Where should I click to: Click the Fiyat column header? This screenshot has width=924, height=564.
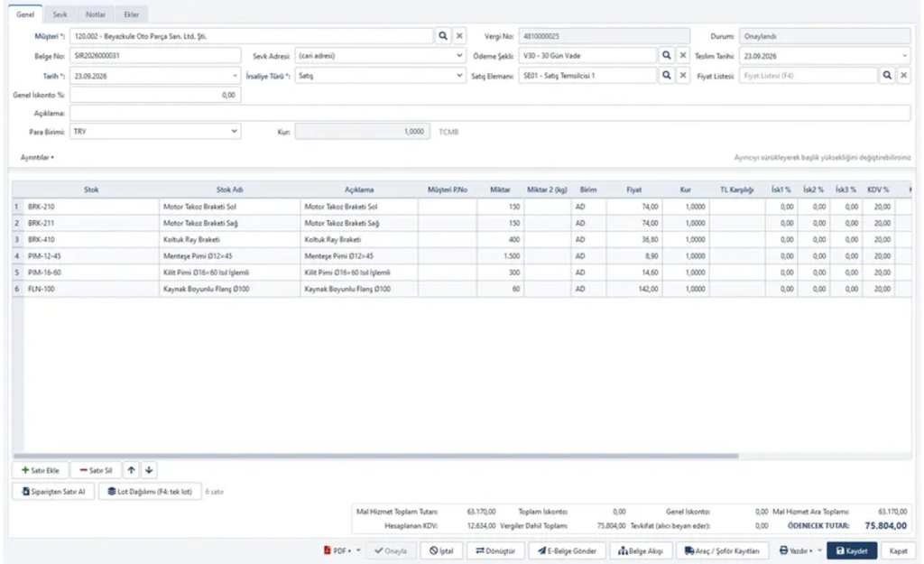(634, 190)
